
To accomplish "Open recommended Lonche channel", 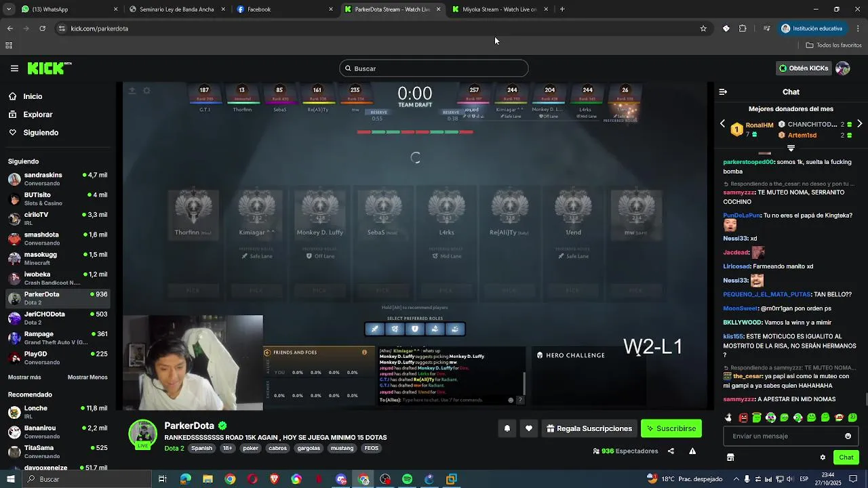I will click(x=58, y=412).
